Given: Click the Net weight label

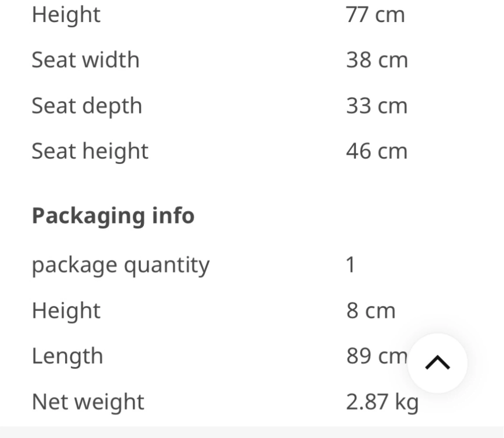Looking at the screenshot, I should click(x=88, y=402).
